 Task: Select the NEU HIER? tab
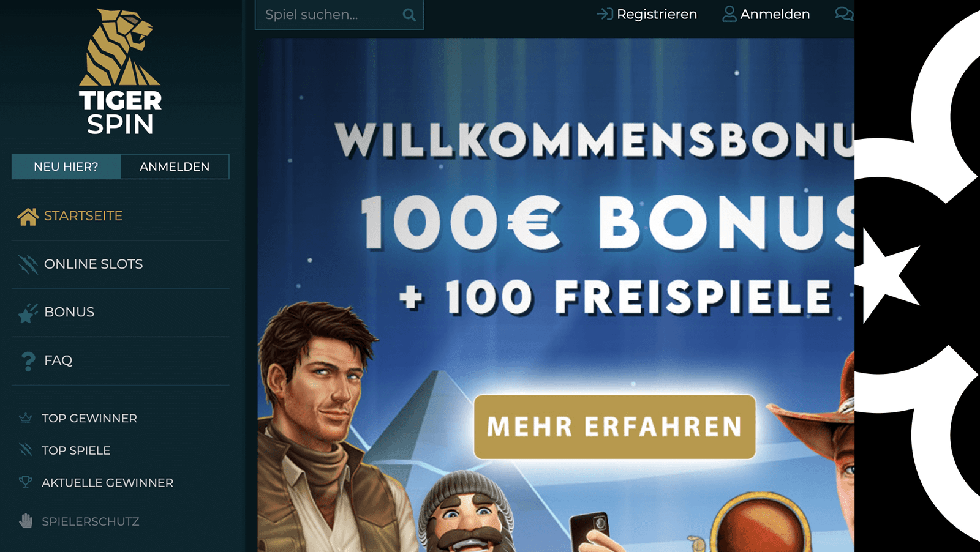pyautogui.click(x=66, y=166)
